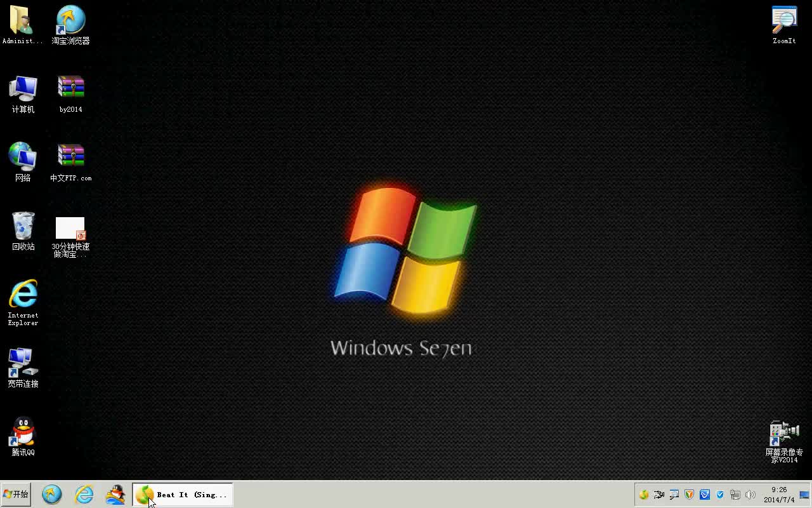812x508 pixels.
Task: Open the 网络 desktop icon
Action: click(23, 162)
